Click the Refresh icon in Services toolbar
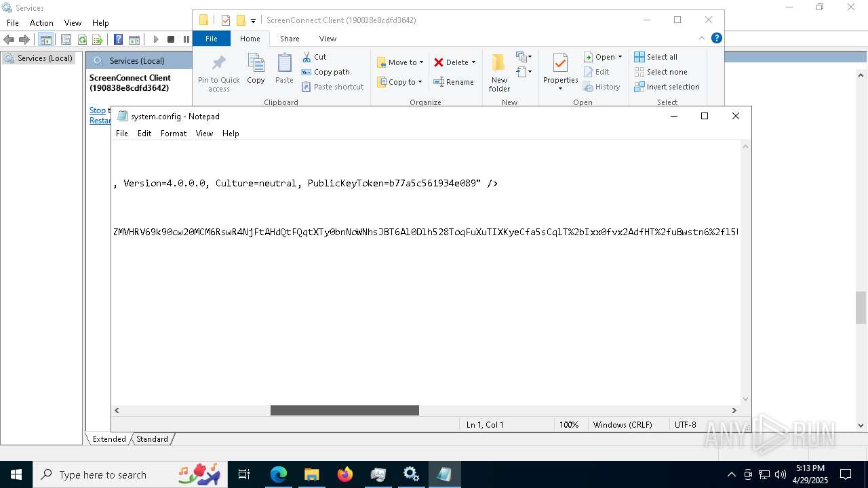This screenshot has width=868, height=488. pyautogui.click(x=82, y=39)
